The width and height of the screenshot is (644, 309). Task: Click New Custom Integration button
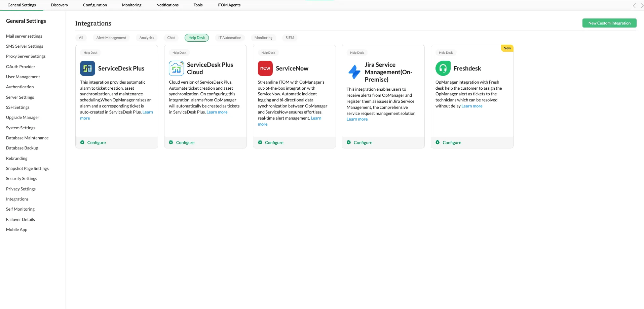pyautogui.click(x=609, y=23)
